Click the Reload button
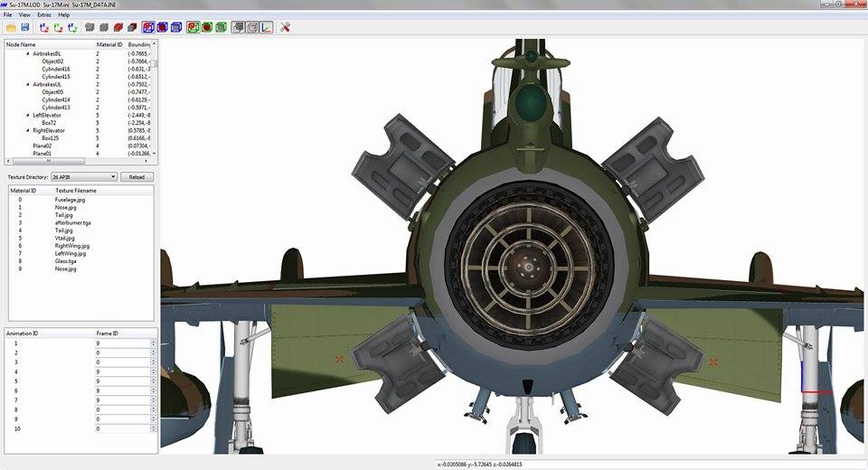 tap(137, 177)
